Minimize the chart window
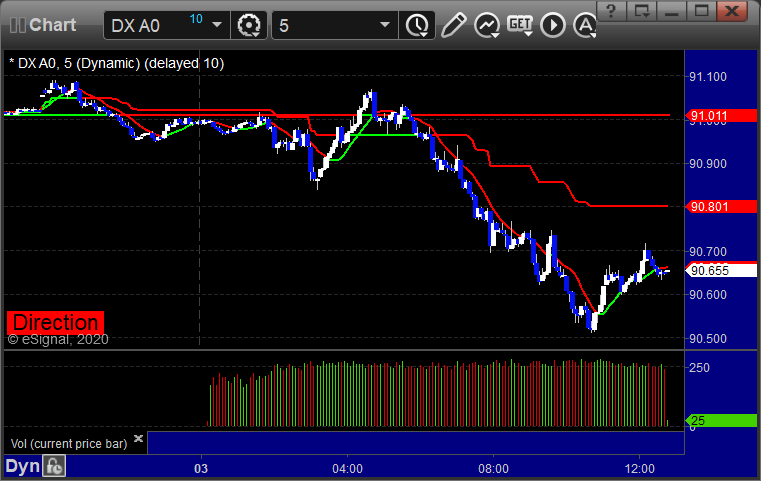The width and height of the screenshot is (761, 481). tap(672, 11)
